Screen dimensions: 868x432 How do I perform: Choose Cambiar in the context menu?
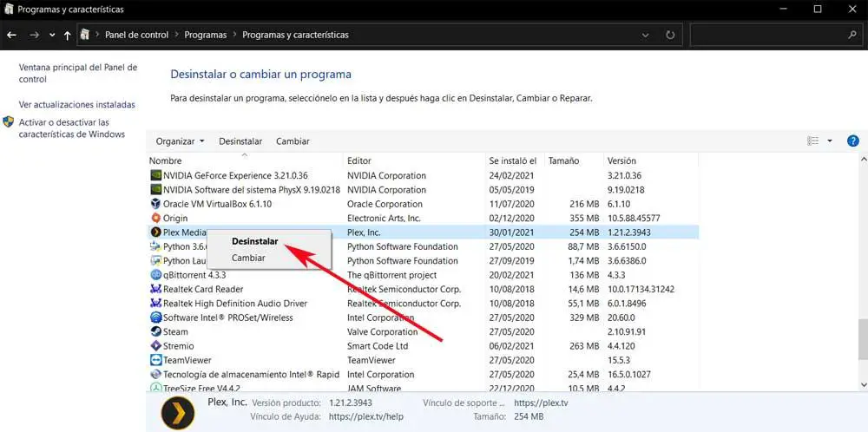click(x=248, y=258)
